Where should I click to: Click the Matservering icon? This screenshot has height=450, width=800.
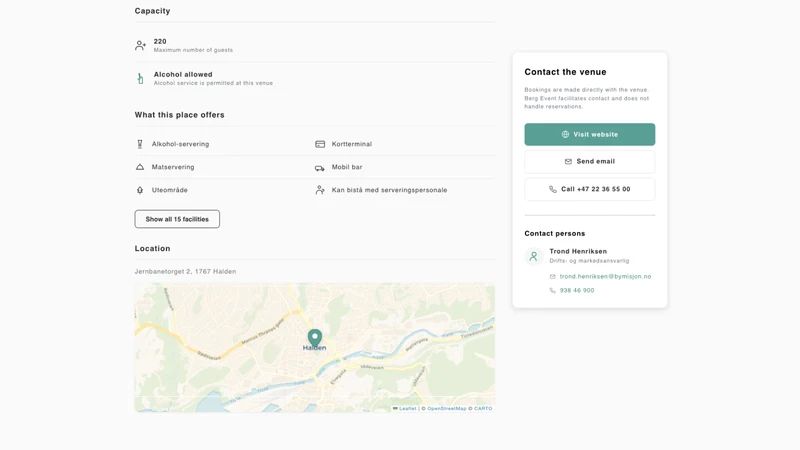pos(140,167)
